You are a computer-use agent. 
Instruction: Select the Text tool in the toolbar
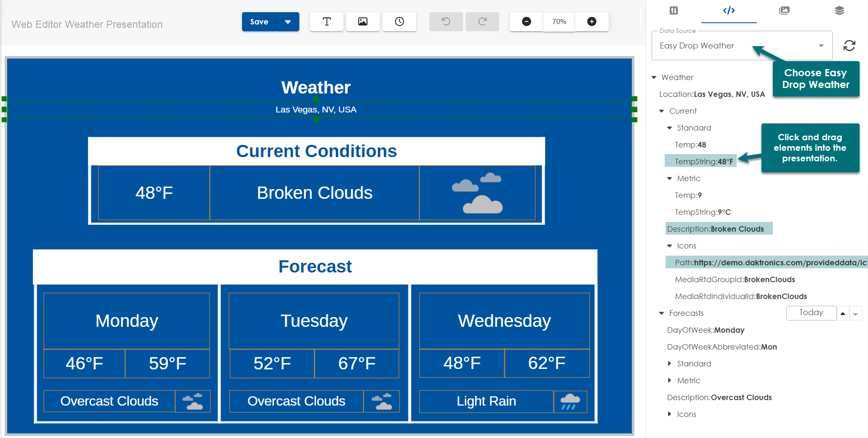pyautogui.click(x=326, y=21)
